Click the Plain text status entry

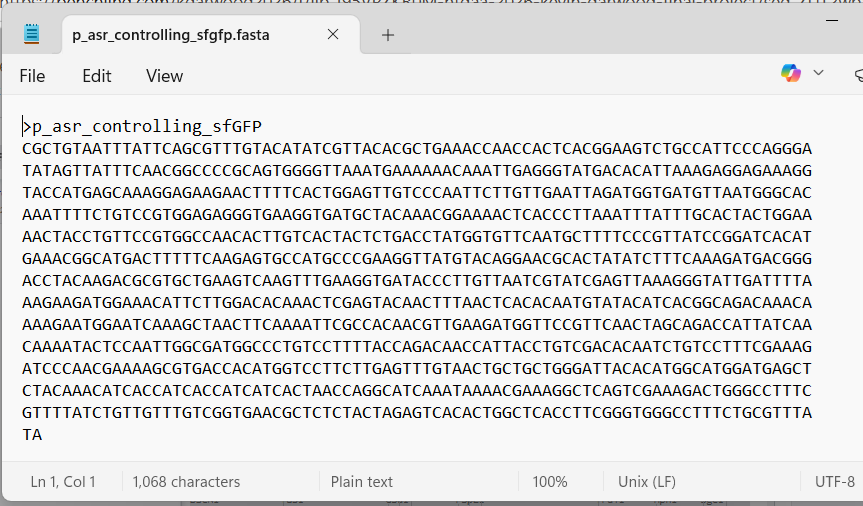click(x=362, y=482)
